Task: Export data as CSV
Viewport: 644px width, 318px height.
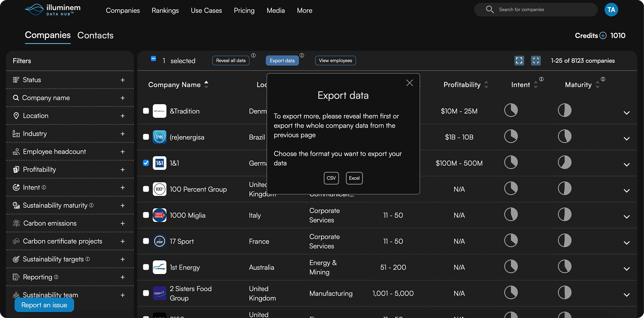Action: tap(331, 178)
